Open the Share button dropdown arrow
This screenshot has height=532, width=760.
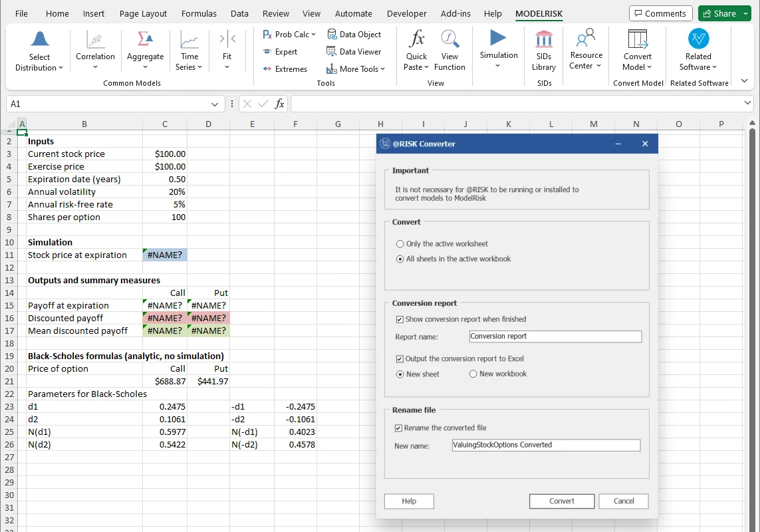pos(746,13)
